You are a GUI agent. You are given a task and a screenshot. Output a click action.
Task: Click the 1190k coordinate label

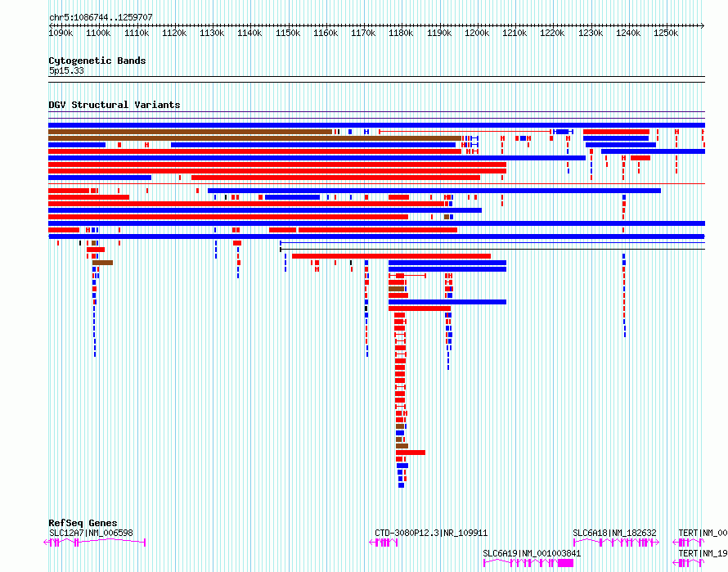click(x=439, y=33)
